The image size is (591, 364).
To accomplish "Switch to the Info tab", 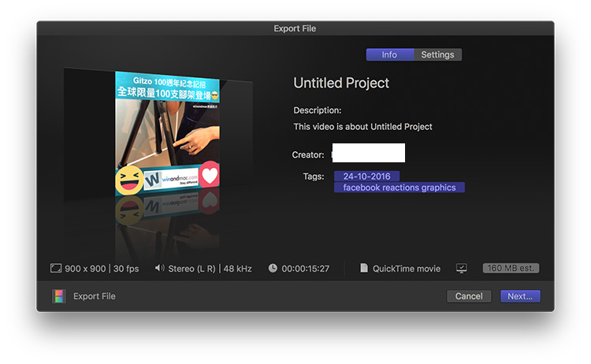I will coord(389,55).
